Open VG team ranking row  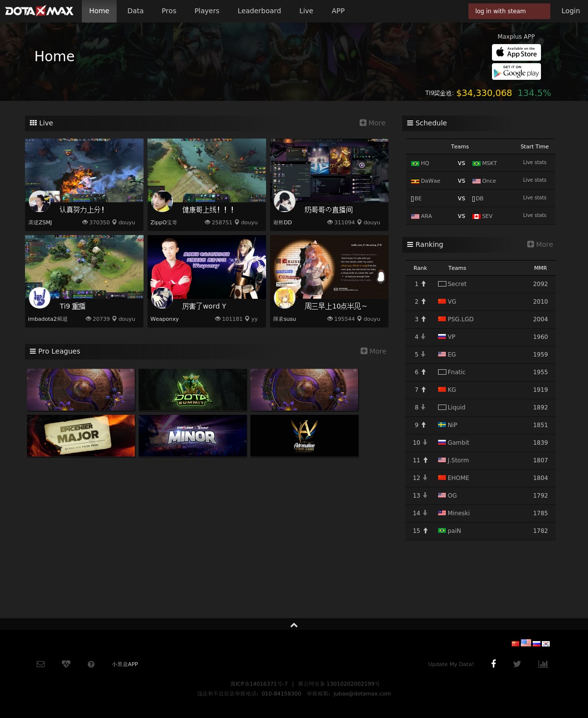[480, 301]
